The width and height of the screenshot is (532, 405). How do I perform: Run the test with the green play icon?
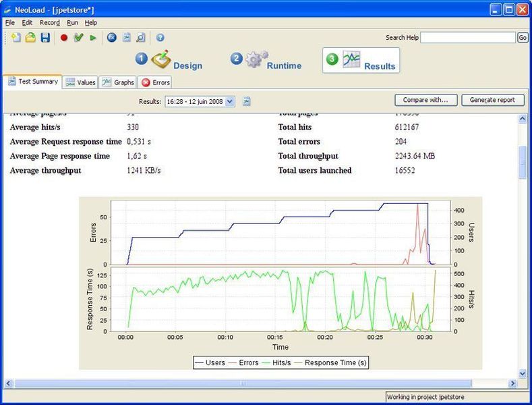click(93, 38)
